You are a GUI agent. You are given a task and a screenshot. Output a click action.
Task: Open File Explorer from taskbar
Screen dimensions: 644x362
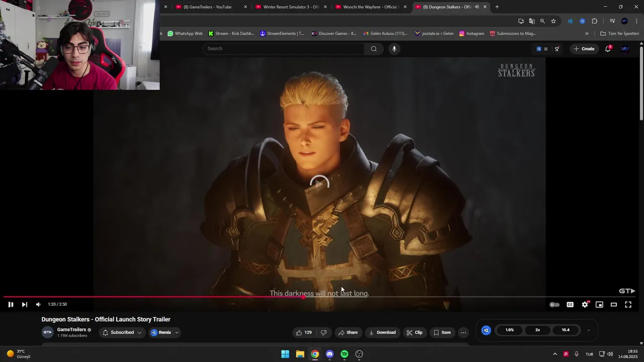(300, 354)
